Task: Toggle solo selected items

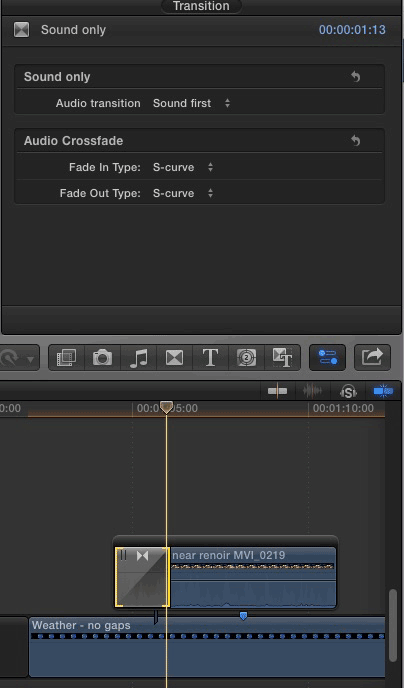Action: (348, 391)
